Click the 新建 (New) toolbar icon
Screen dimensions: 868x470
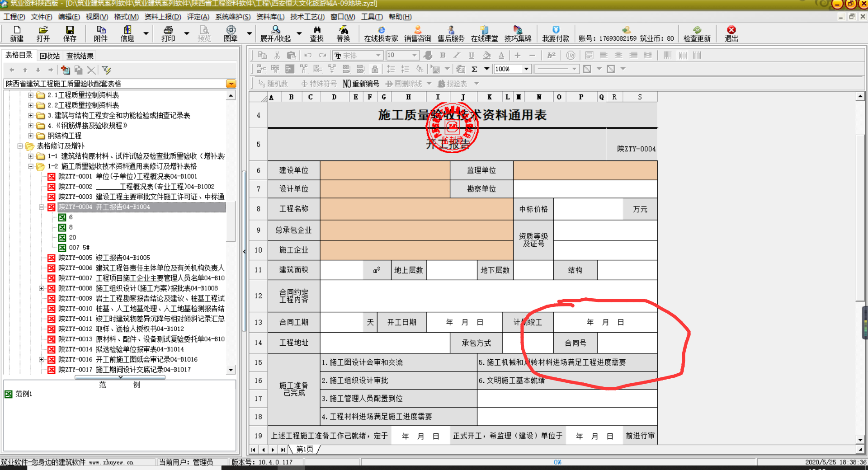coord(17,33)
